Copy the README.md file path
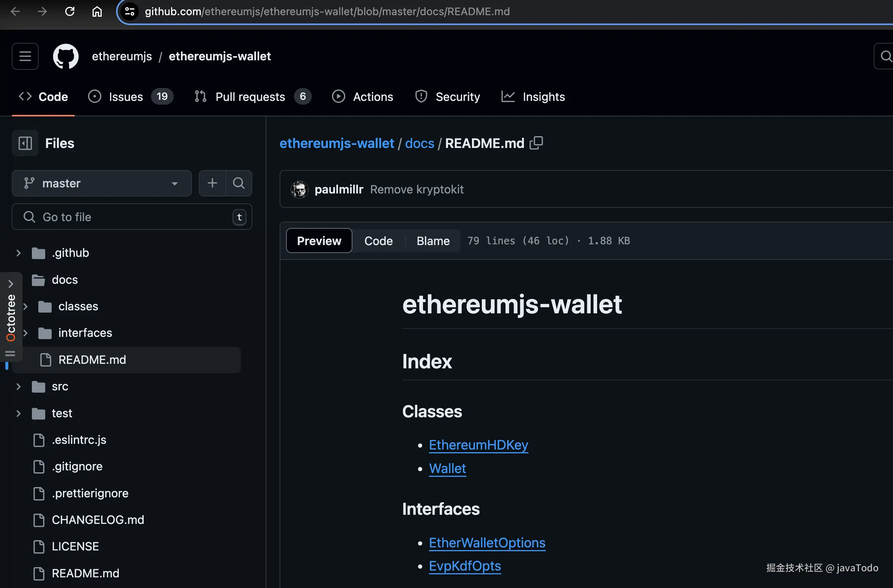The width and height of the screenshot is (893, 588). tap(536, 143)
